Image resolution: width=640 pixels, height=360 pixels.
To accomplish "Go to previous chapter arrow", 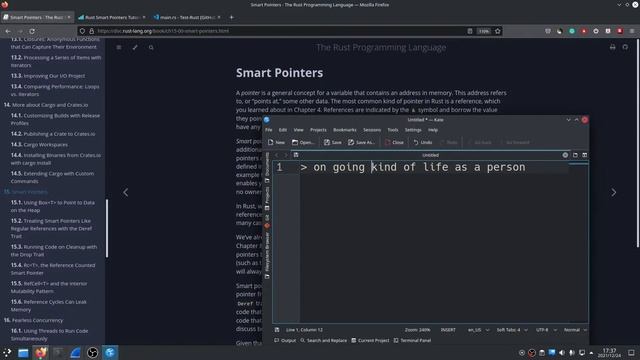I will point(126,192).
